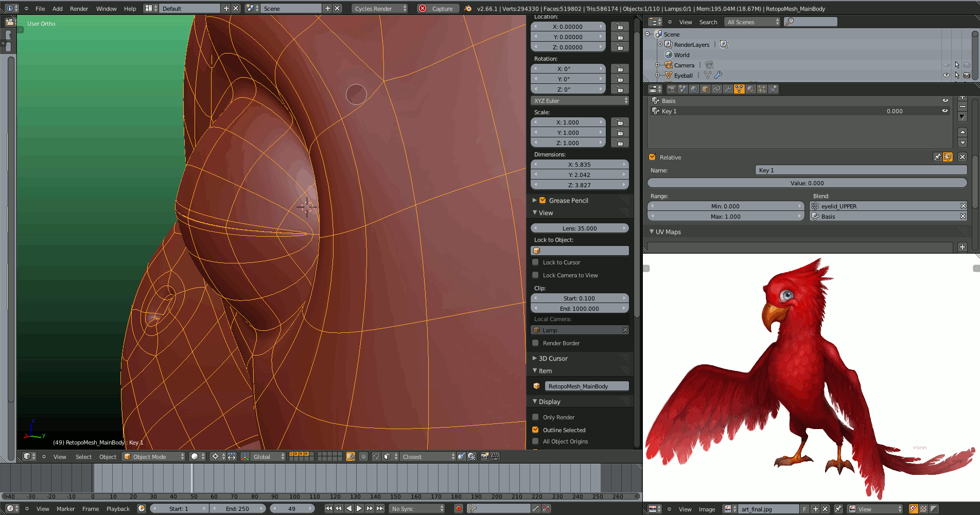Open the Modifiers wrench tab icon
Image resolution: width=980 pixels, height=515 pixels.
(728, 89)
